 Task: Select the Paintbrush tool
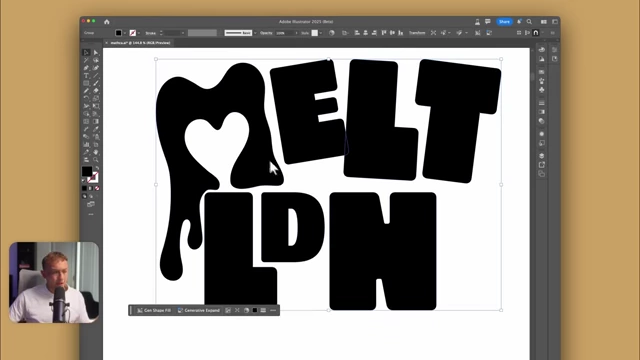pos(96,83)
